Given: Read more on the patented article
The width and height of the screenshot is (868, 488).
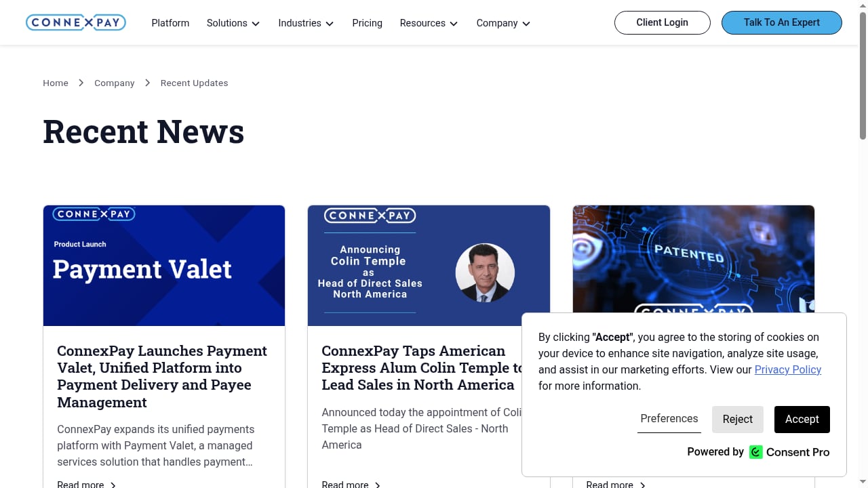Looking at the screenshot, I should pyautogui.click(x=616, y=484).
